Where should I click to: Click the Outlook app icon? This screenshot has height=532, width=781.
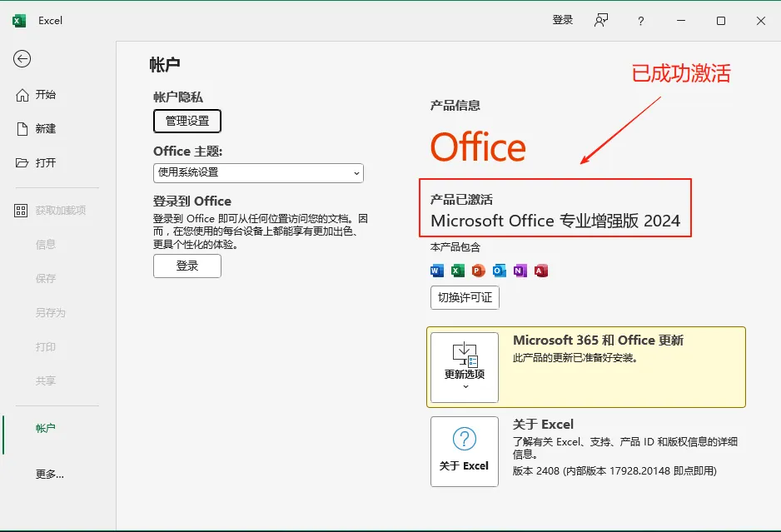pyautogui.click(x=499, y=271)
